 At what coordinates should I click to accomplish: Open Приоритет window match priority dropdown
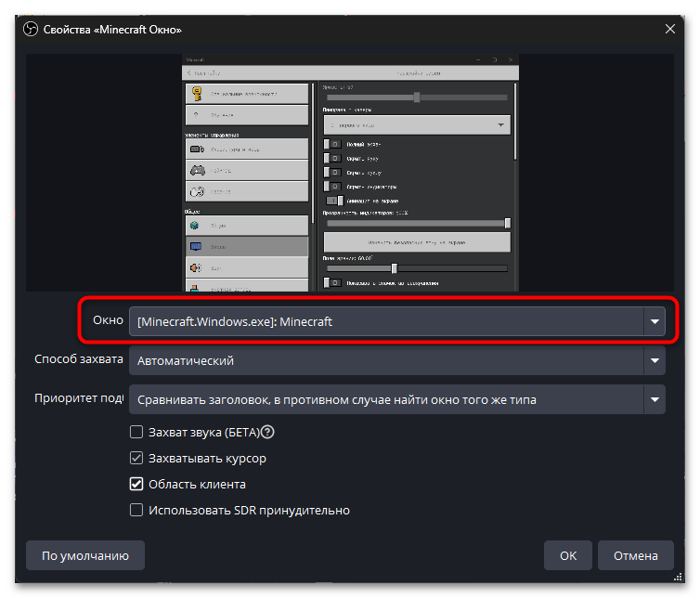pos(396,399)
